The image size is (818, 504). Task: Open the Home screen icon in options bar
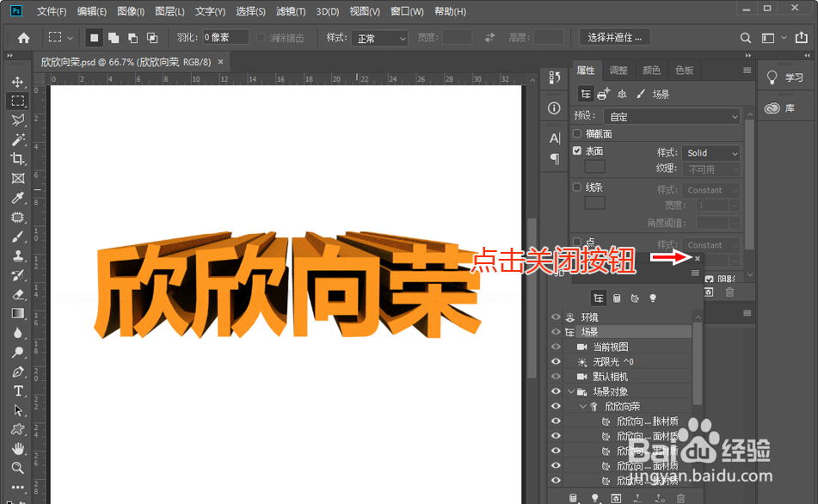[22, 37]
